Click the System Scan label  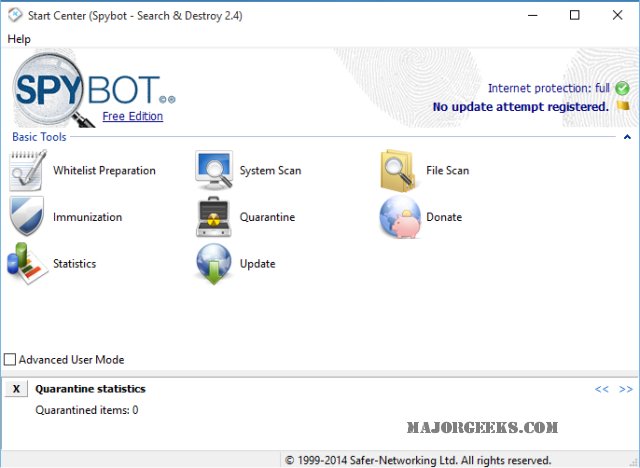[270, 170]
